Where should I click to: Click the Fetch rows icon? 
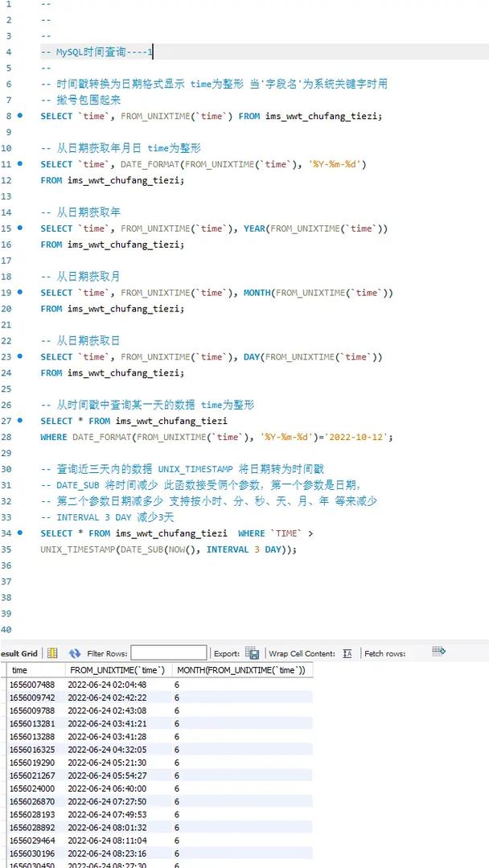click(438, 651)
